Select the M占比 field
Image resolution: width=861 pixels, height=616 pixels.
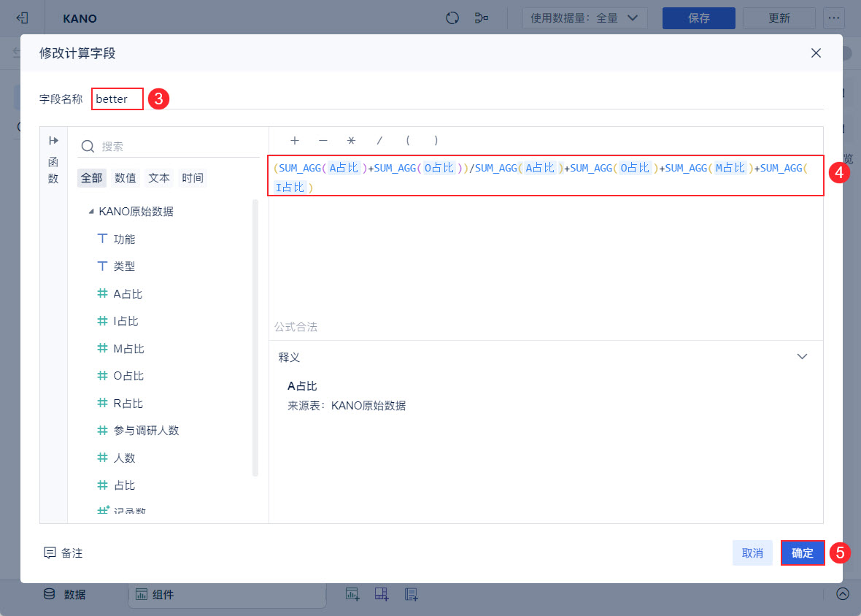click(128, 349)
